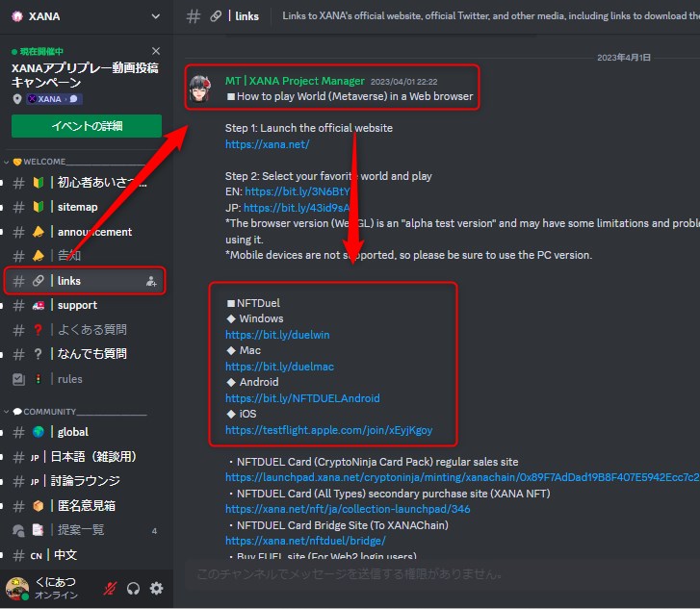Click the MT XANA Project Manager avatar

click(x=200, y=89)
